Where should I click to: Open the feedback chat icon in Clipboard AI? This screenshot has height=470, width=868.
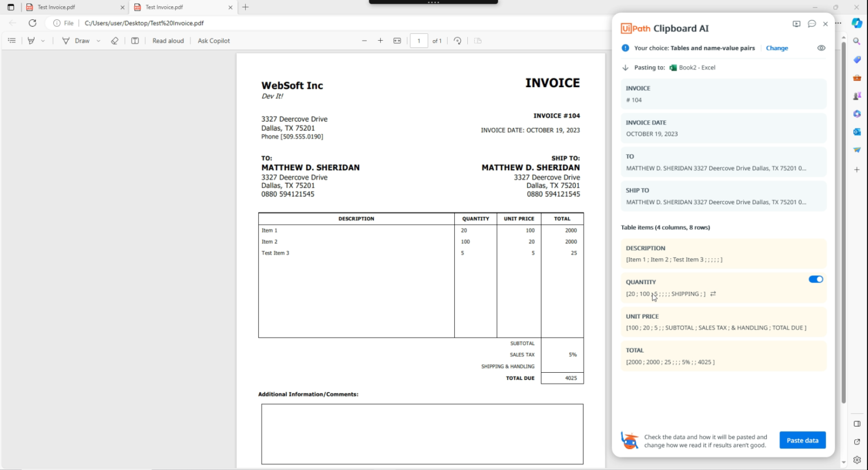tap(811, 24)
